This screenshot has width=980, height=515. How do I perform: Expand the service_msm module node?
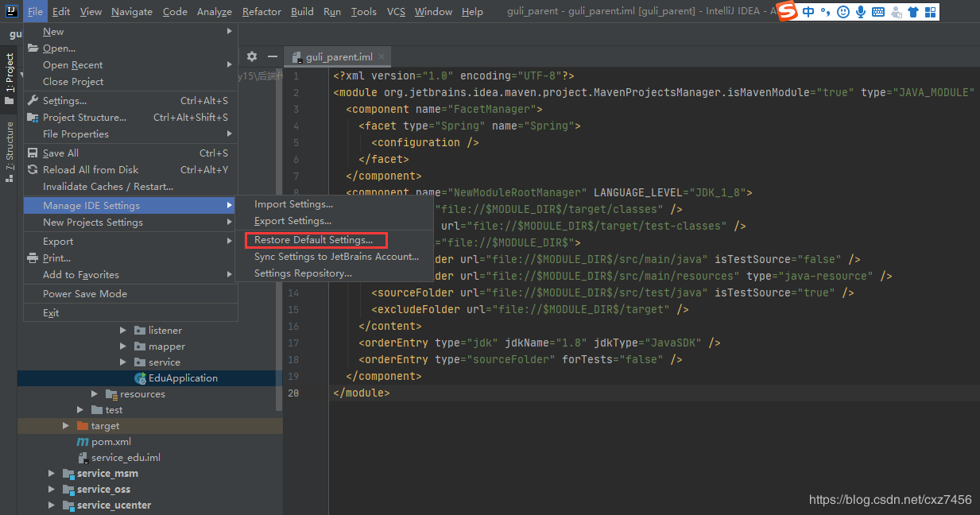point(52,474)
